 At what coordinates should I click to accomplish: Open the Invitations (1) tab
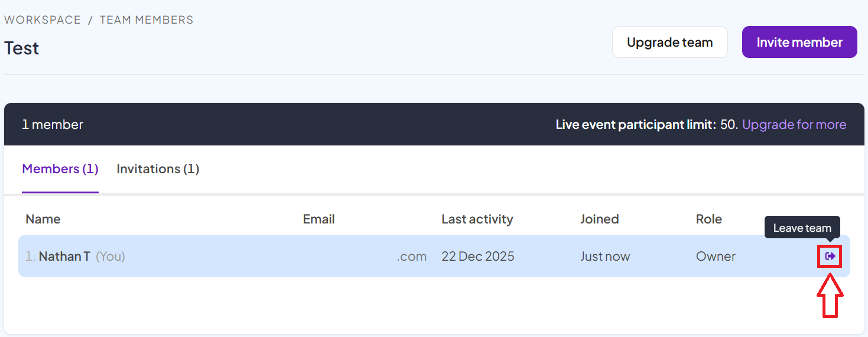158,169
